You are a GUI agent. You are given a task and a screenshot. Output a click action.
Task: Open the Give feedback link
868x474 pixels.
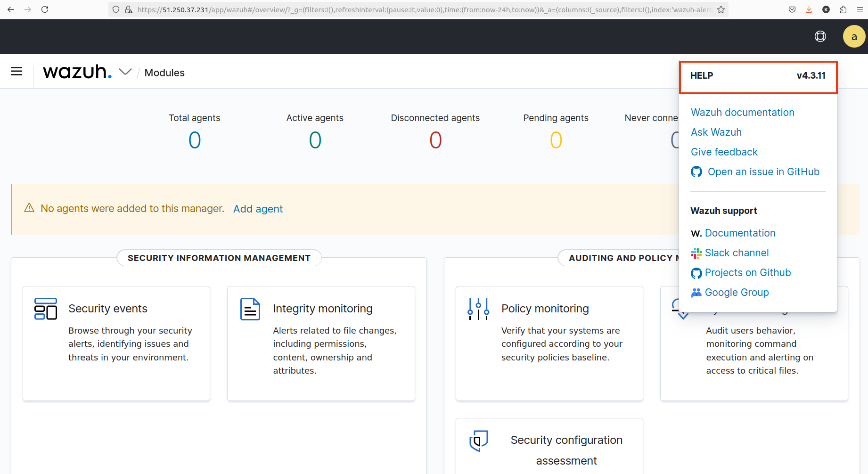724,152
